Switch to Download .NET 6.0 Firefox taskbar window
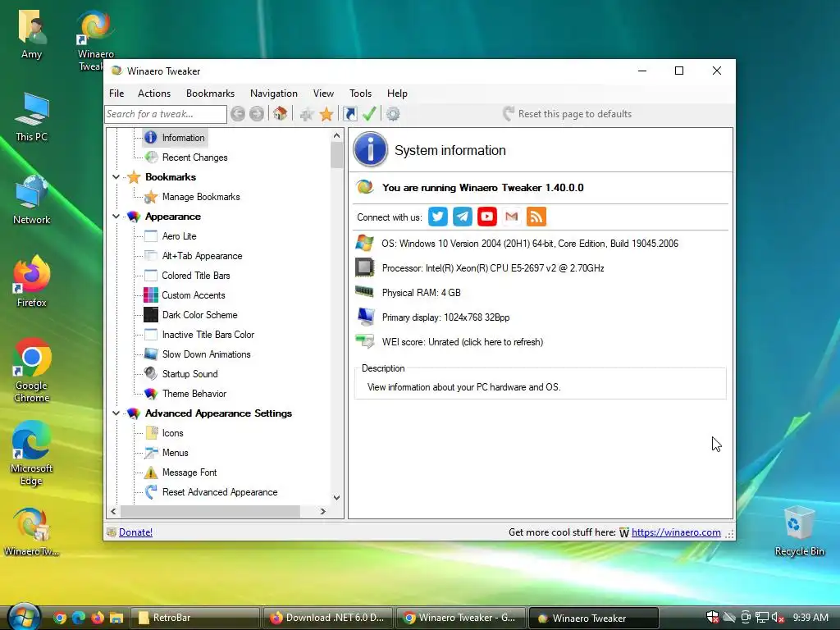This screenshot has height=630, width=840. pos(328,618)
